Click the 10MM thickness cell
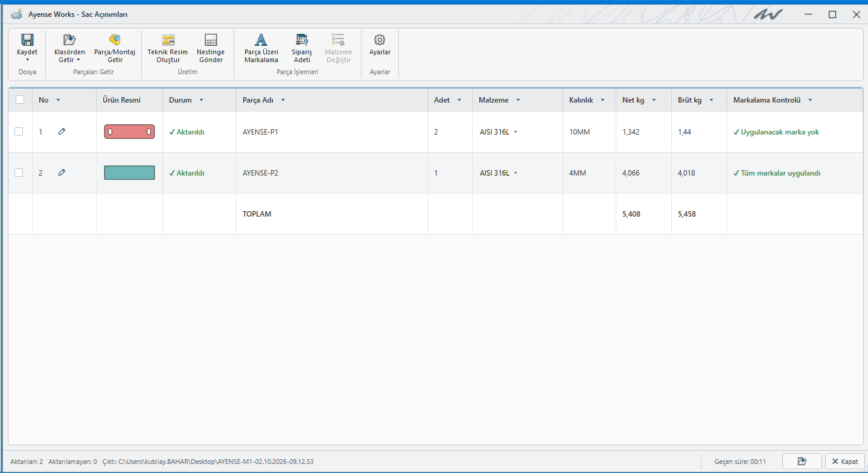The width and height of the screenshot is (868, 473). [x=589, y=132]
